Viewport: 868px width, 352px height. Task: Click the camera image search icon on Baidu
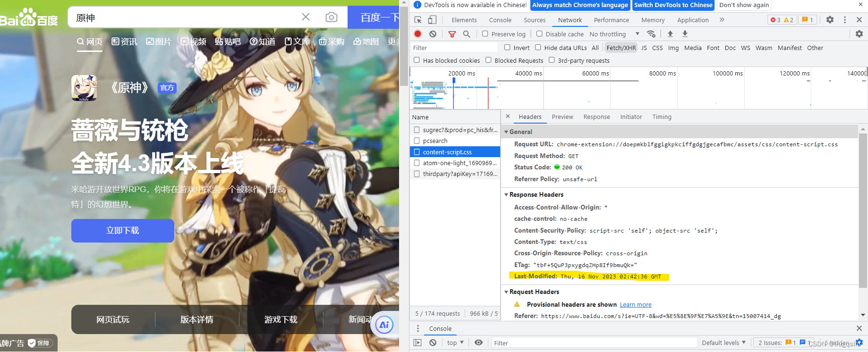[x=332, y=17]
